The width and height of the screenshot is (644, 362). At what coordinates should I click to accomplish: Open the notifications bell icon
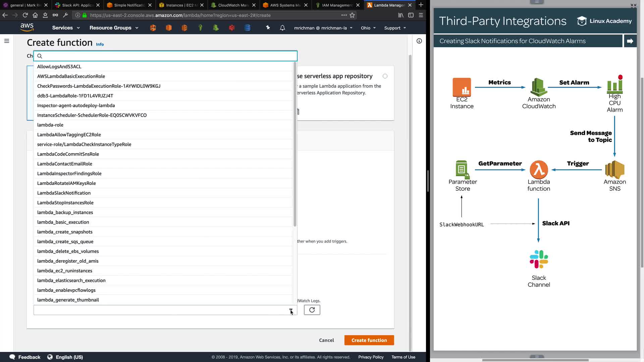click(282, 28)
